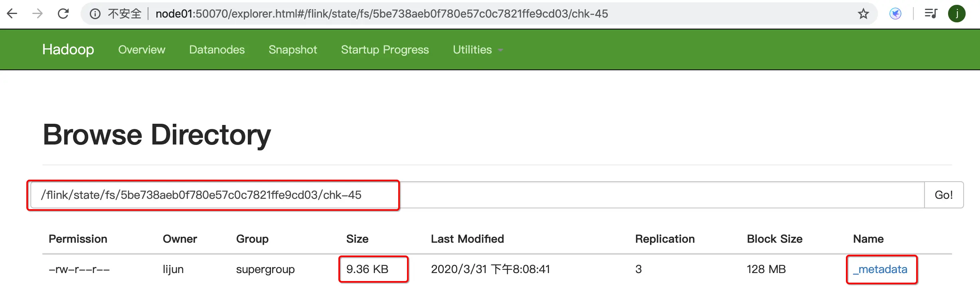Go to the Overview page
This screenshot has width=980, height=301.
[142, 50]
